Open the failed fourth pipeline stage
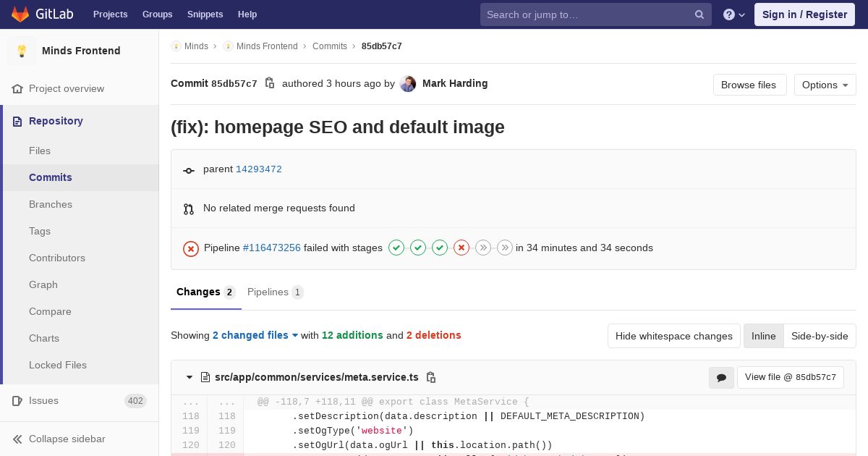 pyautogui.click(x=461, y=248)
